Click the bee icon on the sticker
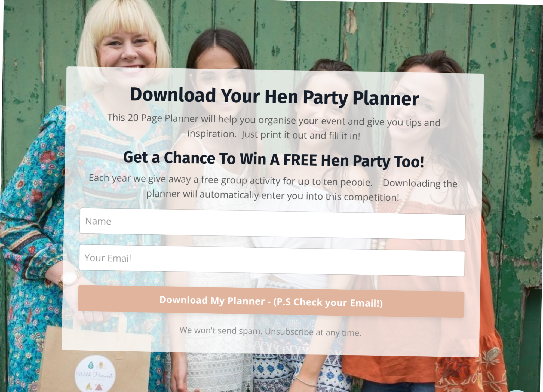 click(100, 365)
